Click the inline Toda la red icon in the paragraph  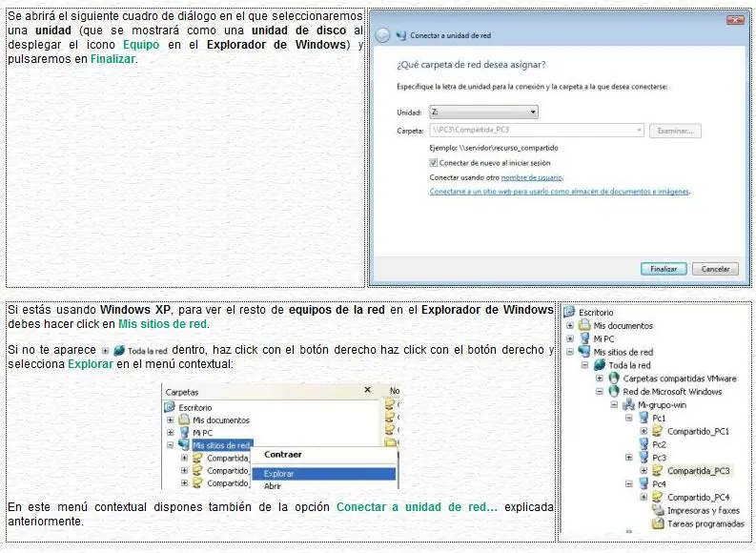(119, 351)
